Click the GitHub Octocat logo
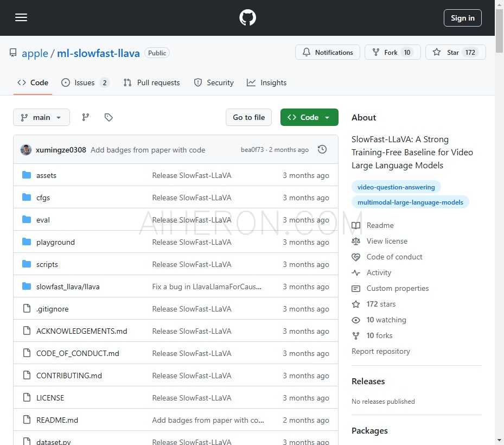504x445 pixels. point(247,18)
